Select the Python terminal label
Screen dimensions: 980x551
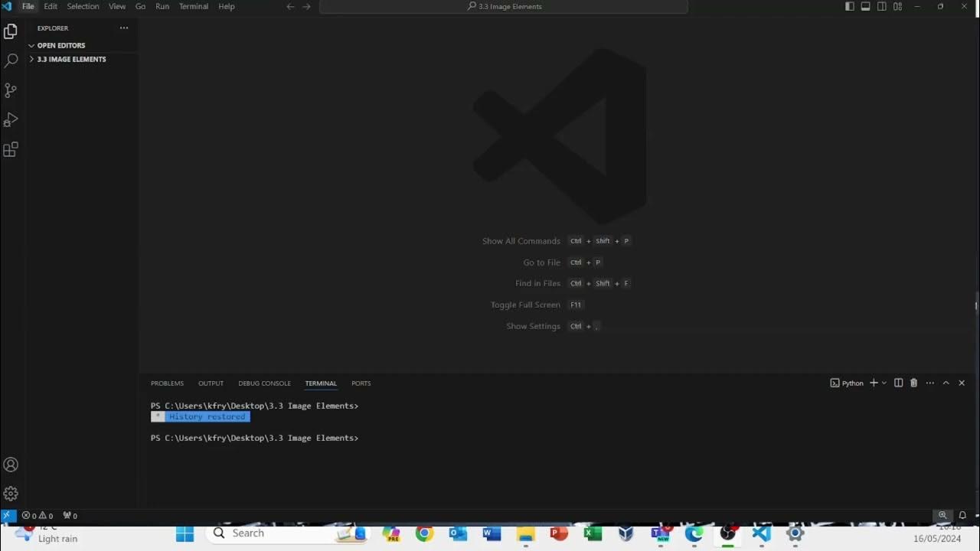click(x=847, y=383)
